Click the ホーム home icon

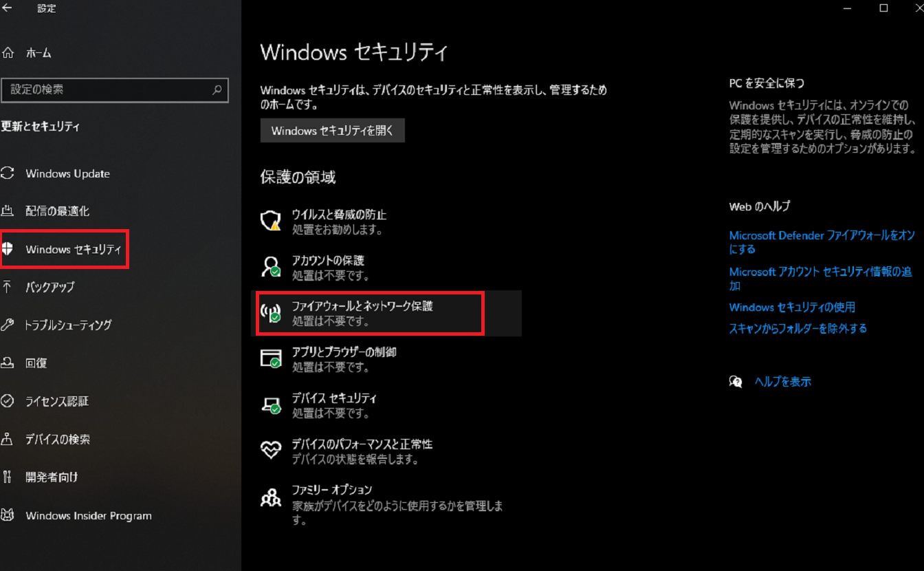pyautogui.click(x=8, y=53)
